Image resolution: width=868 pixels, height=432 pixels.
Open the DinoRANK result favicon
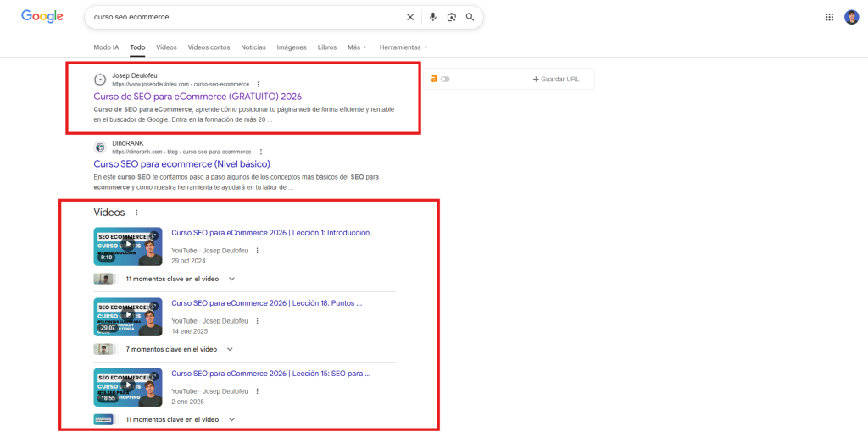100,147
